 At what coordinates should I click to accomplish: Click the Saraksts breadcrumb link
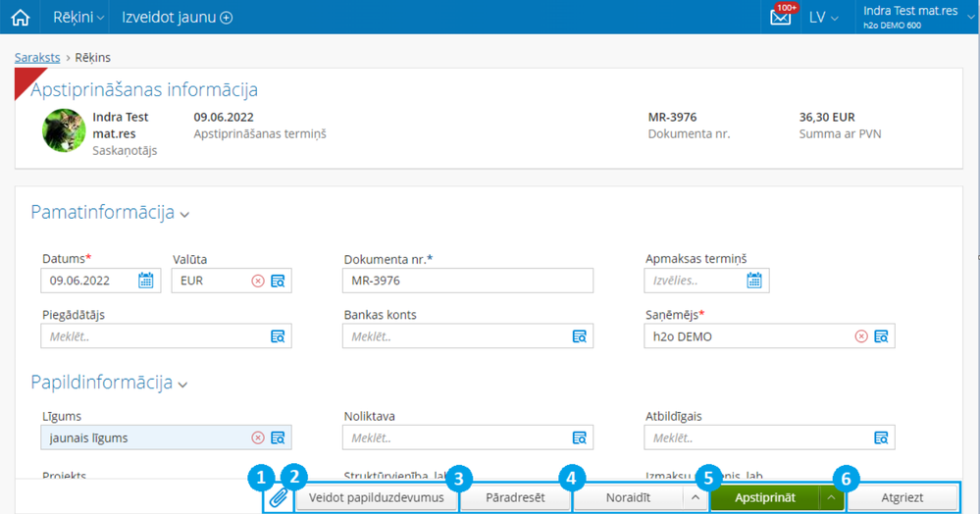[x=37, y=58]
